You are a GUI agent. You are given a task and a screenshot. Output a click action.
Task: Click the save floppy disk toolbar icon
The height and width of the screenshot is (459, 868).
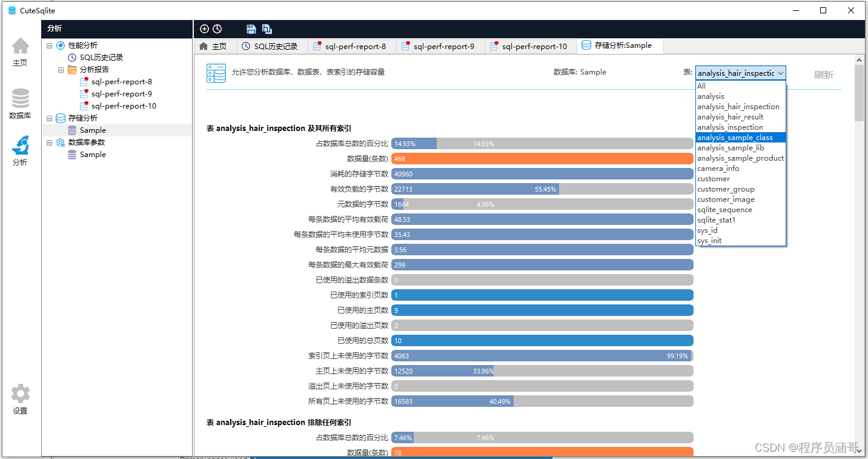tap(251, 29)
